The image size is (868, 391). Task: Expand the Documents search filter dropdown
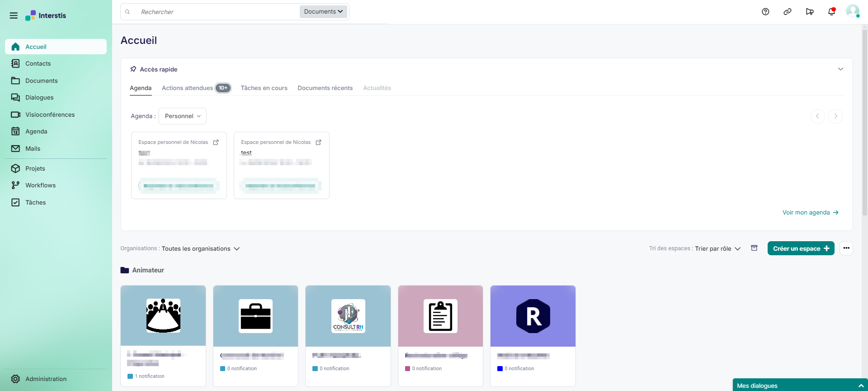323,12
